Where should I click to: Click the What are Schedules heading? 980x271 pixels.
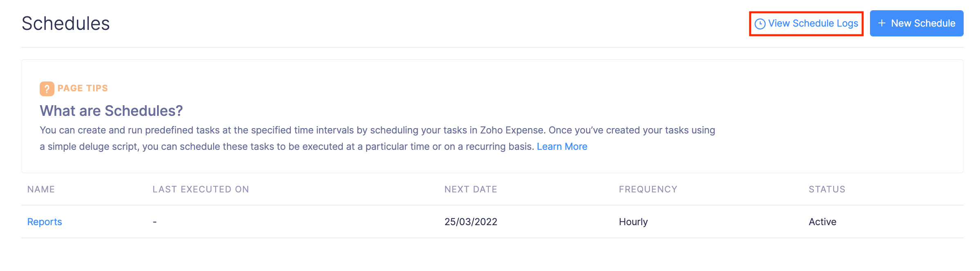pos(111,111)
